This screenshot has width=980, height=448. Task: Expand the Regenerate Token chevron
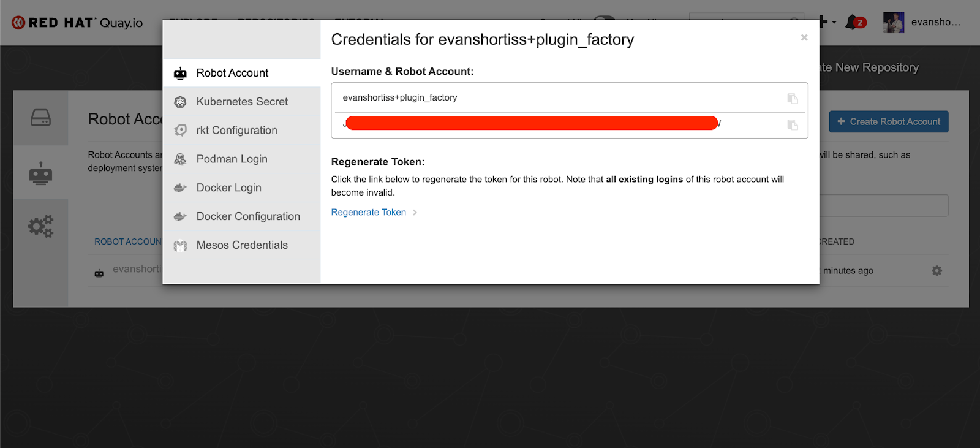point(415,212)
